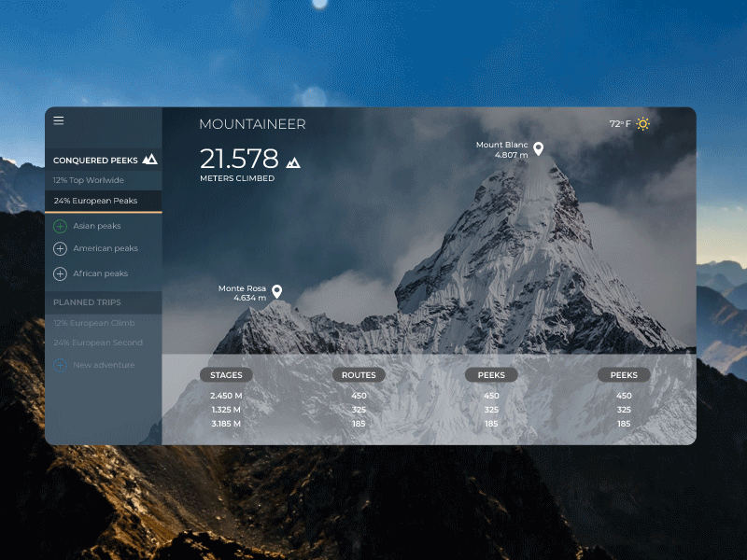Image resolution: width=747 pixels, height=560 pixels.
Task: Activate the 12% European Climb trip
Action: [93, 322]
